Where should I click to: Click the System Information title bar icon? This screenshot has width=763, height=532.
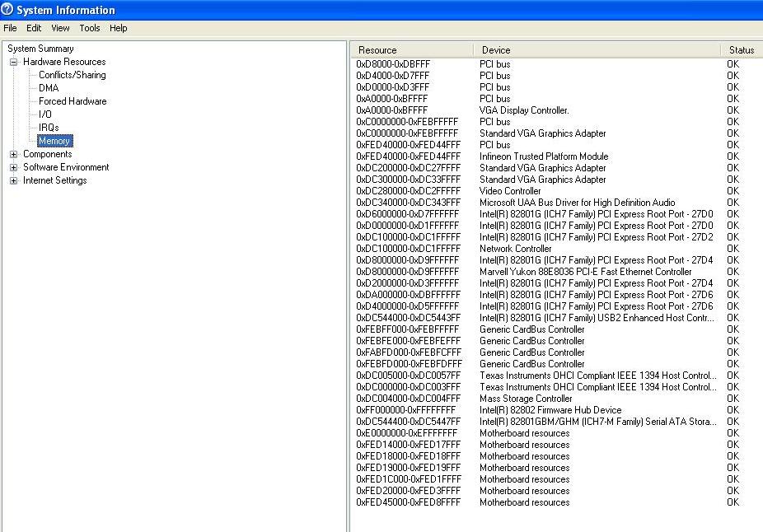(x=7, y=9)
